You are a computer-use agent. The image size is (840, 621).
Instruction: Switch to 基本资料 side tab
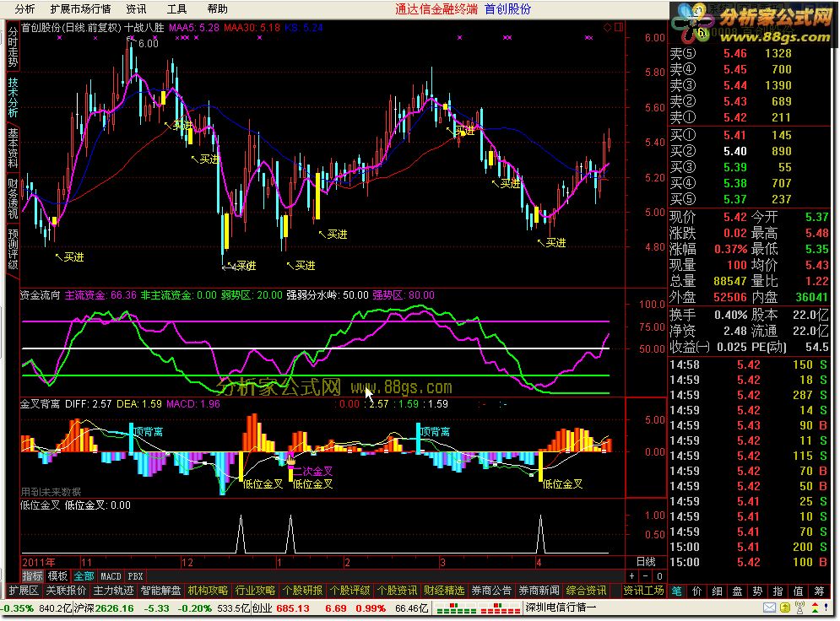13,148
